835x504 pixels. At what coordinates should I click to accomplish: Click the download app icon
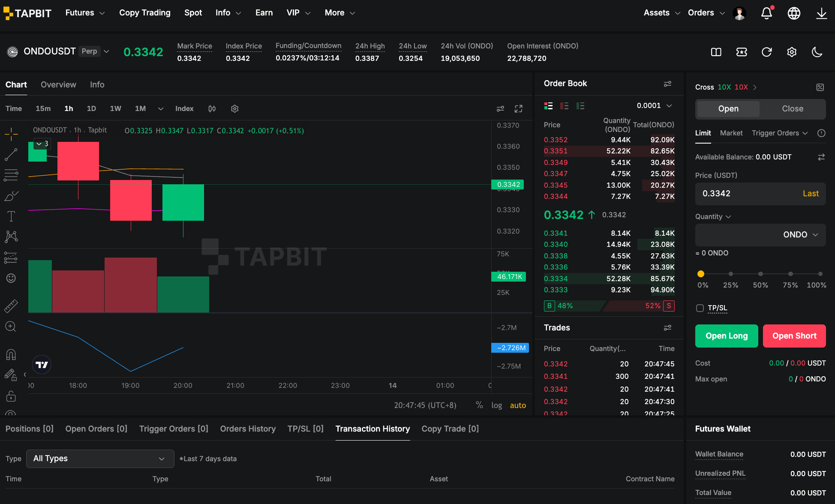821,13
